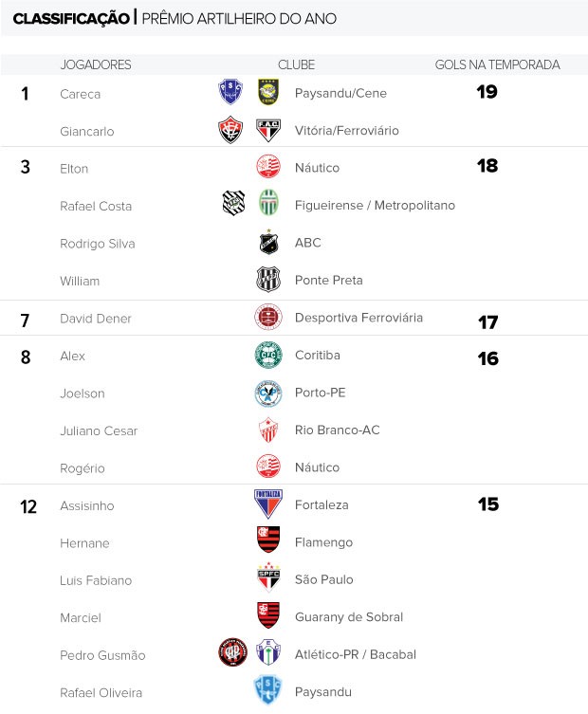
Task: Click the Ponte Preta crest
Action: [x=268, y=279]
